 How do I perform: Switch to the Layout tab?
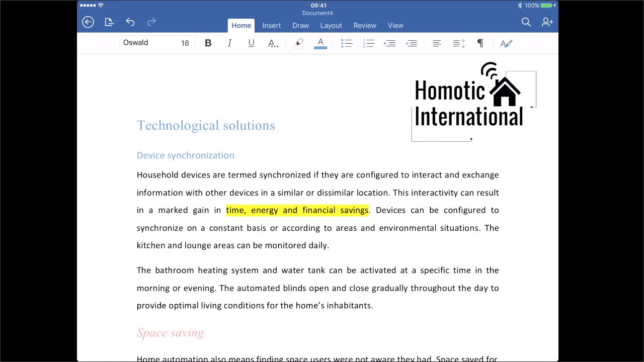point(331,25)
